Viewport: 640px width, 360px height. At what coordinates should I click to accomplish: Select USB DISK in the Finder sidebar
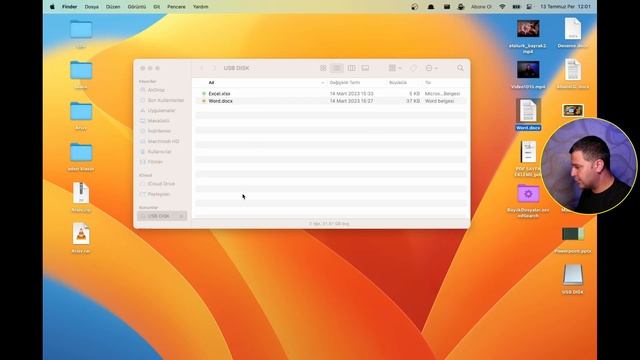point(162,216)
